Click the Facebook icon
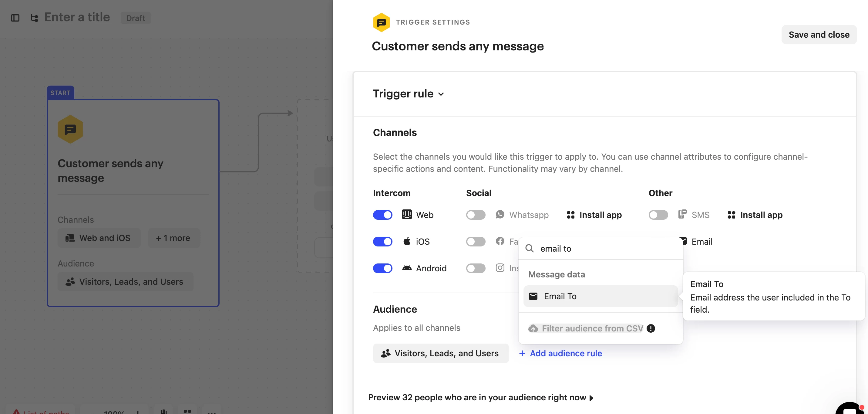Image resolution: width=868 pixels, height=414 pixels. point(500,241)
